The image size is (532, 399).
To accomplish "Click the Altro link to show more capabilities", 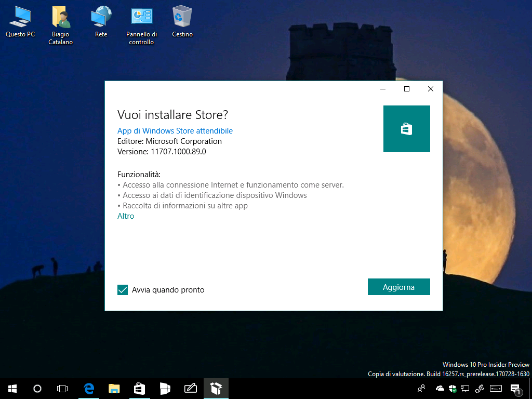I will [126, 216].
